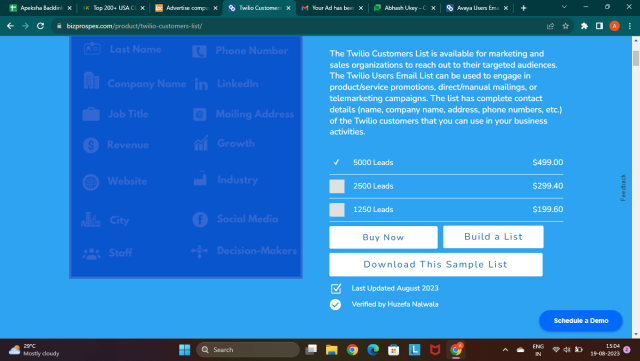Click Download This Sample List button
640x361 pixels.
click(436, 265)
